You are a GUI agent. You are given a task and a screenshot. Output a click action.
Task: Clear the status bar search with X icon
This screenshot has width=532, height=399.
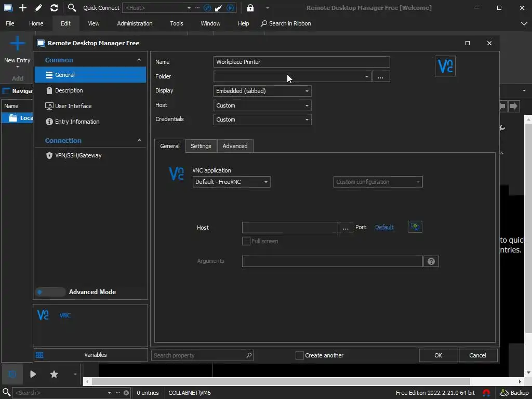[x=126, y=393]
